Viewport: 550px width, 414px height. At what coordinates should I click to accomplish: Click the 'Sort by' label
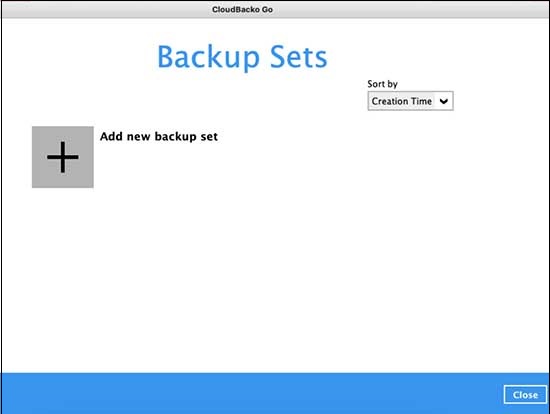[382, 84]
